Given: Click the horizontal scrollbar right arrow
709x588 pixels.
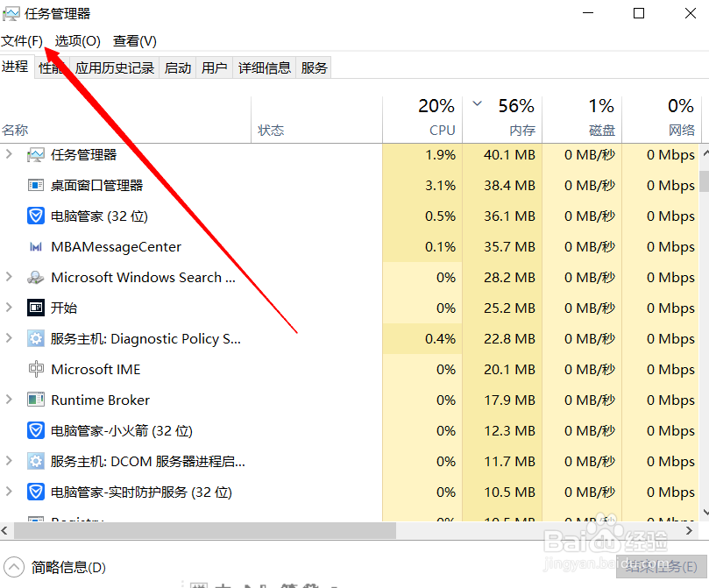Looking at the screenshot, I should click(x=689, y=530).
